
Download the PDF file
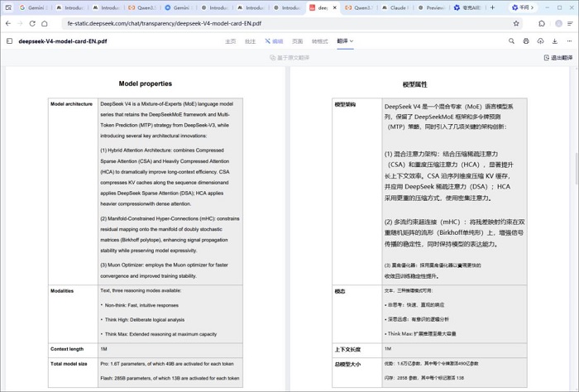tap(555, 41)
